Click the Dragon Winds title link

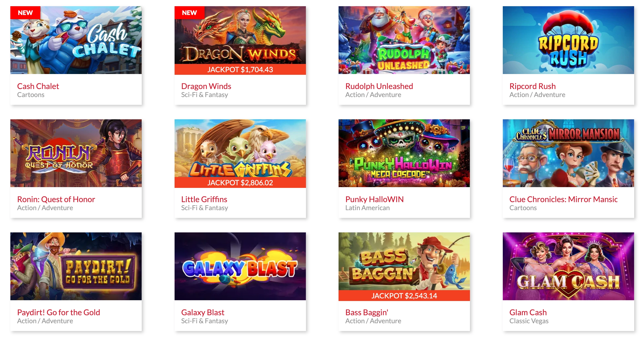(x=206, y=86)
